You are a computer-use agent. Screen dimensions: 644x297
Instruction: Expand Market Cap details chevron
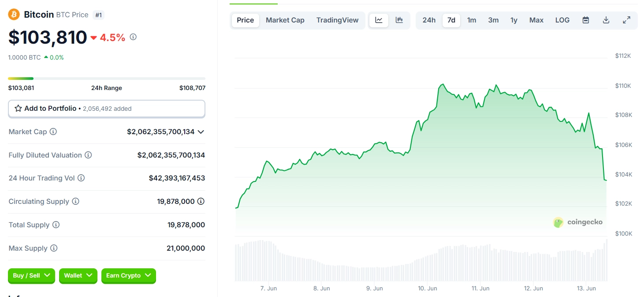[201, 132]
